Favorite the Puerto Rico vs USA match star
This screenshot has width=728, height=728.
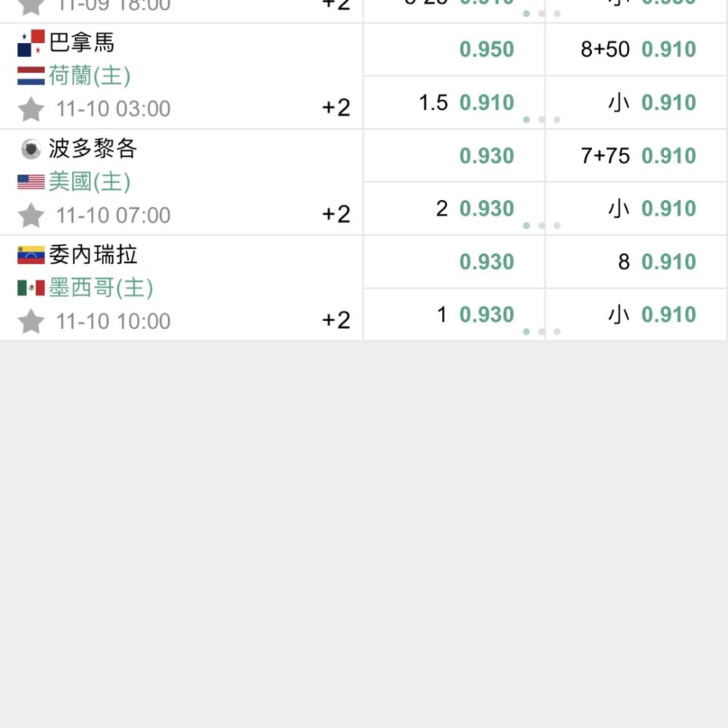(x=31, y=215)
